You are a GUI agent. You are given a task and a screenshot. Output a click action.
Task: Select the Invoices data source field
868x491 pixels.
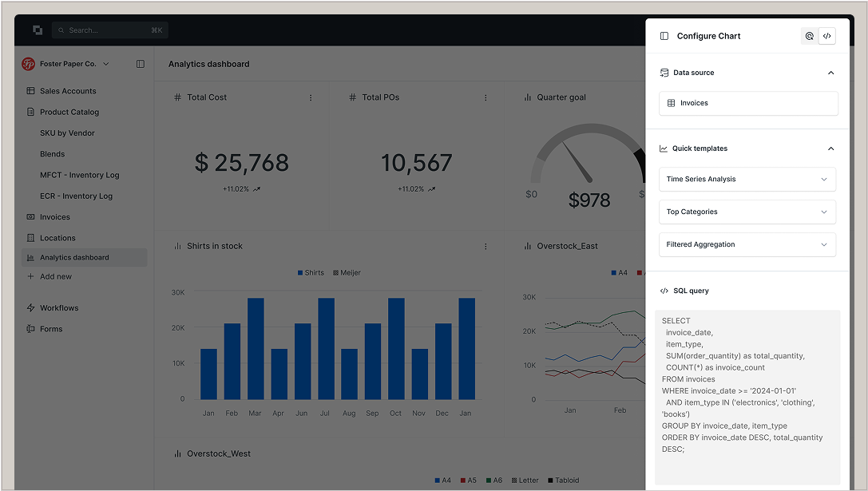[x=748, y=103]
